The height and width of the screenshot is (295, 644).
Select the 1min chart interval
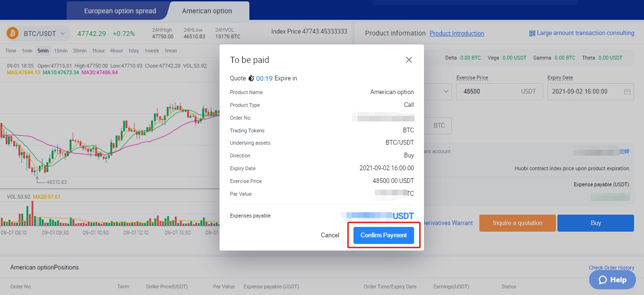tap(27, 51)
